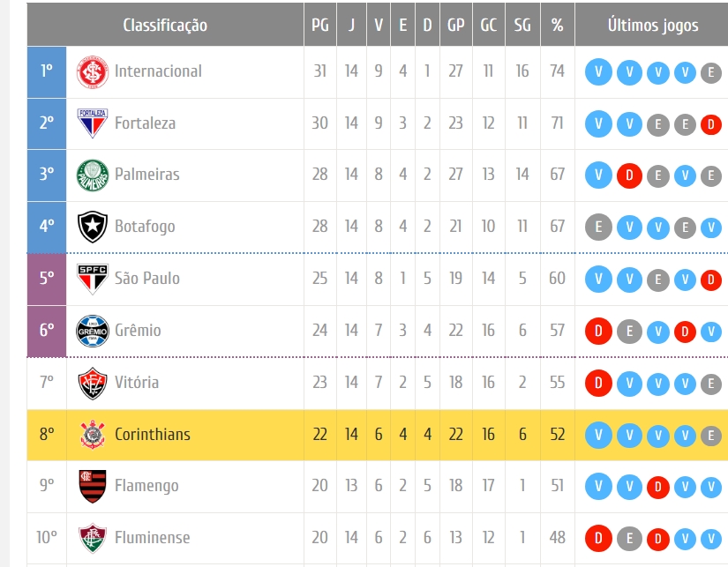Click the Palmeiras club crest
728x567 pixels.
pos(93,175)
